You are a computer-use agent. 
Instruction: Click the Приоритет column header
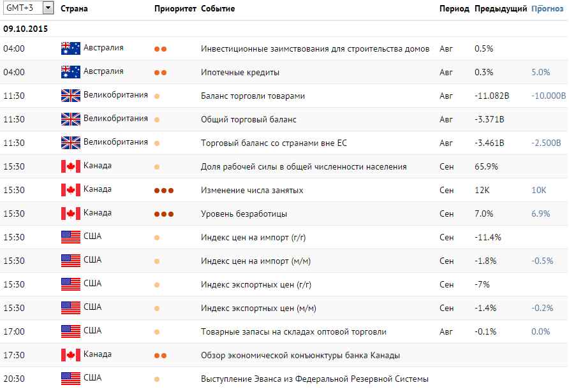coord(175,8)
